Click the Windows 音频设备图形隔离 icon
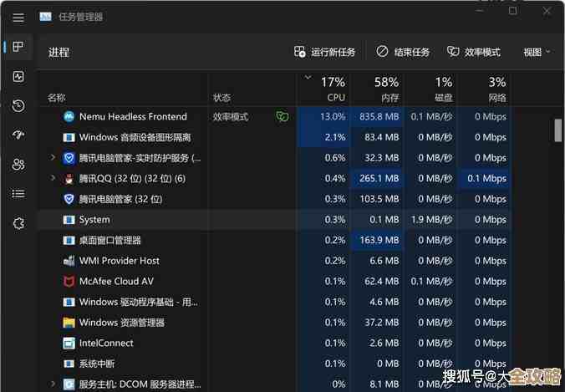The width and height of the screenshot is (565, 392). tap(69, 137)
